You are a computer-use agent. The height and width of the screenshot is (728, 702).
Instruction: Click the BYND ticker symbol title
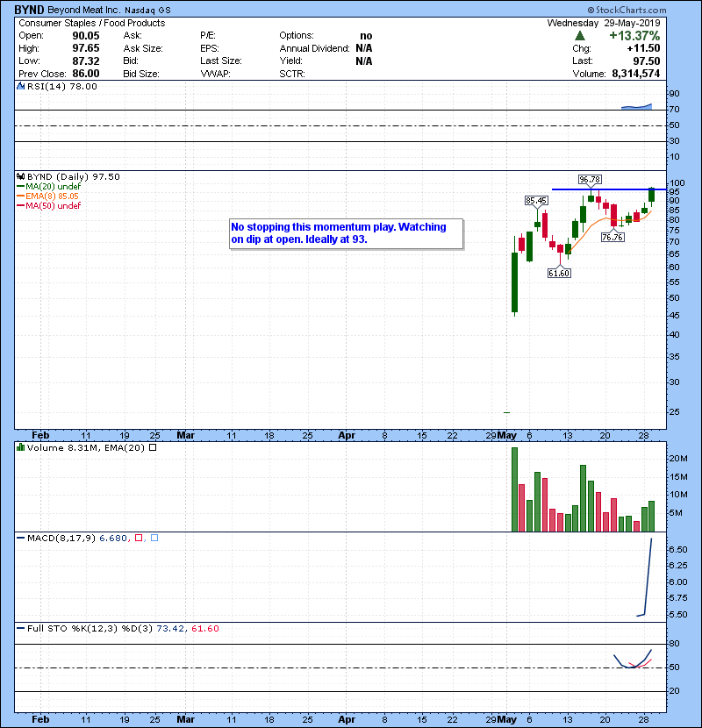(x=29, y=9)
